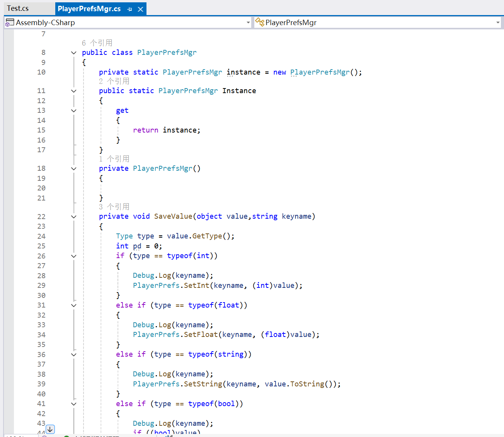Open the Assembly-CSharp project dropdown

248,23
